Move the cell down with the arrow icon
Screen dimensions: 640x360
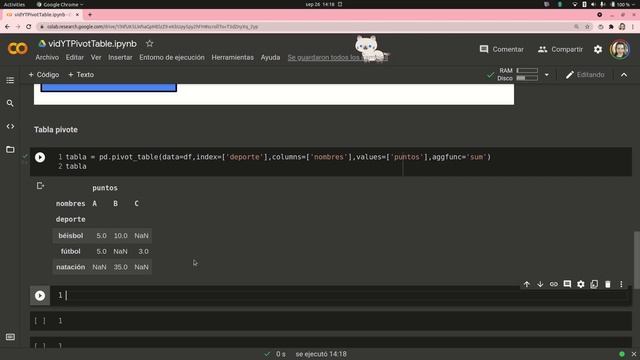[540, 284]
